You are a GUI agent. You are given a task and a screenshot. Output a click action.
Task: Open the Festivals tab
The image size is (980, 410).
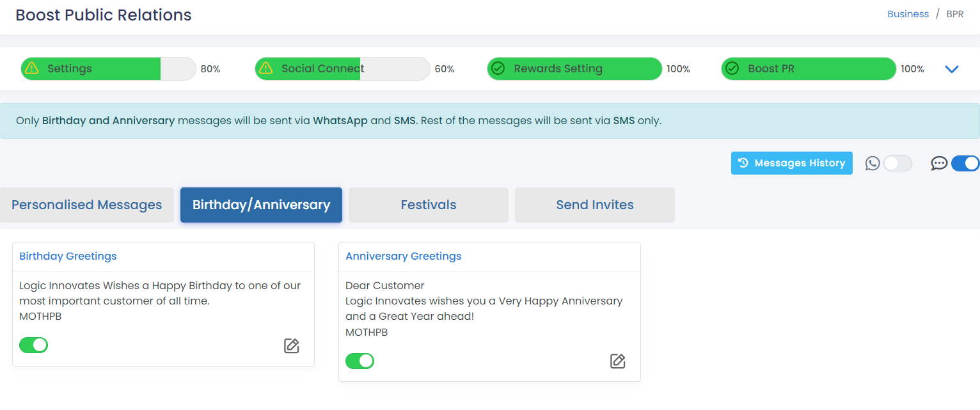(429, 205)
